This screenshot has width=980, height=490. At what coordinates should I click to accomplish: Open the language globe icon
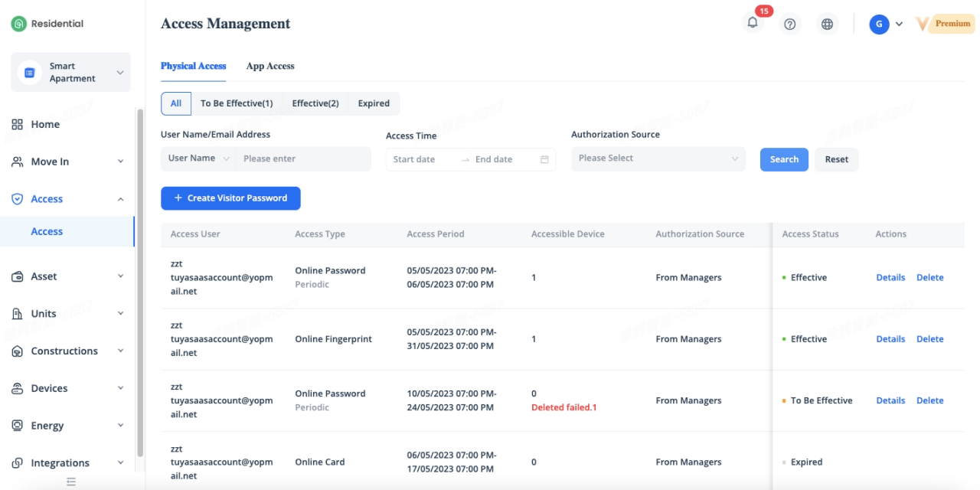(x=827, y=24)
